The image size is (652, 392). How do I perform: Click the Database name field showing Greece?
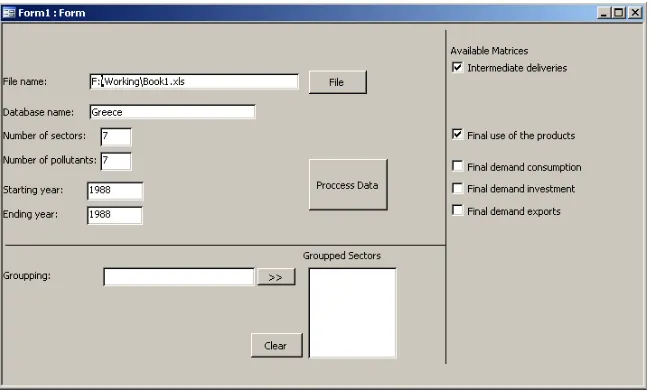172,112
